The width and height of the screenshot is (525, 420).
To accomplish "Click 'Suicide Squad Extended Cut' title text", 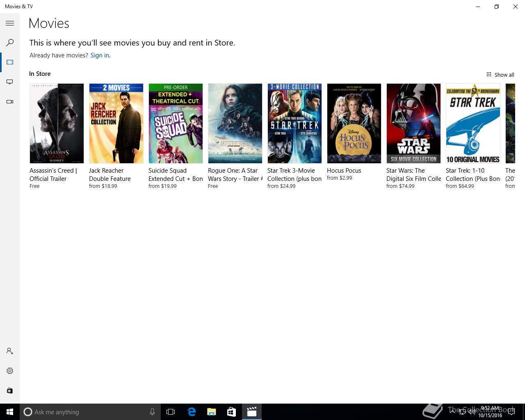I will tap(176, 175).
